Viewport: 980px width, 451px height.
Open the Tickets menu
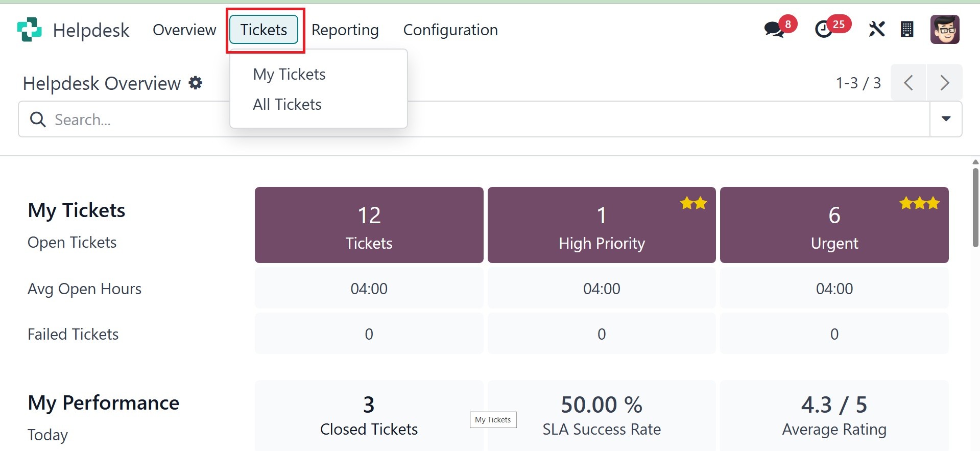[x=264, y=30]
